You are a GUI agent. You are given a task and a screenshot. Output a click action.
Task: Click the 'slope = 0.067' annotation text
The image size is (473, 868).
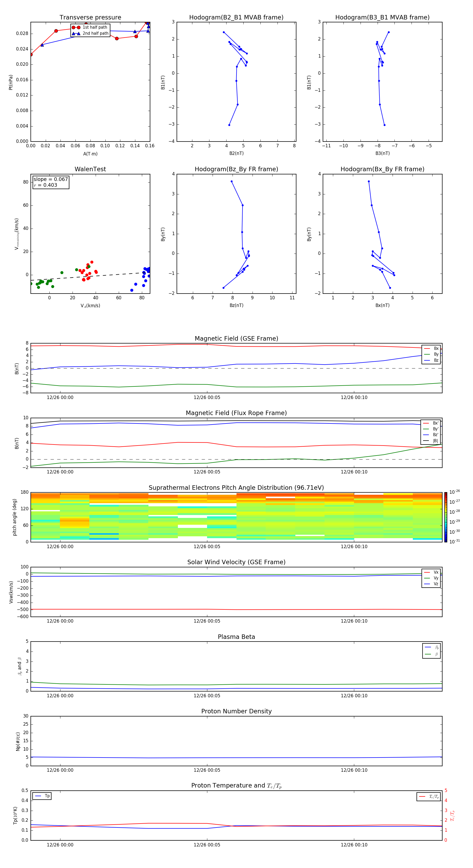(x=50, y=179)
